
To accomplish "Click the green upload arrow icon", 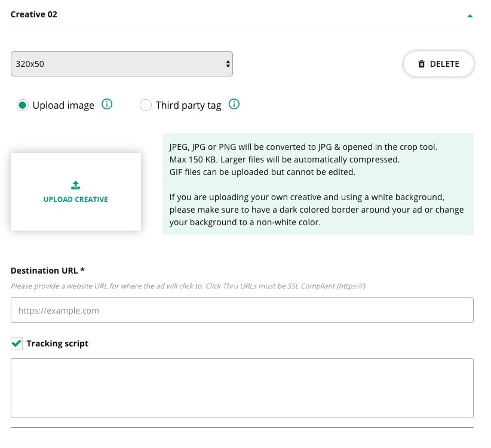I will pos(76,185).
